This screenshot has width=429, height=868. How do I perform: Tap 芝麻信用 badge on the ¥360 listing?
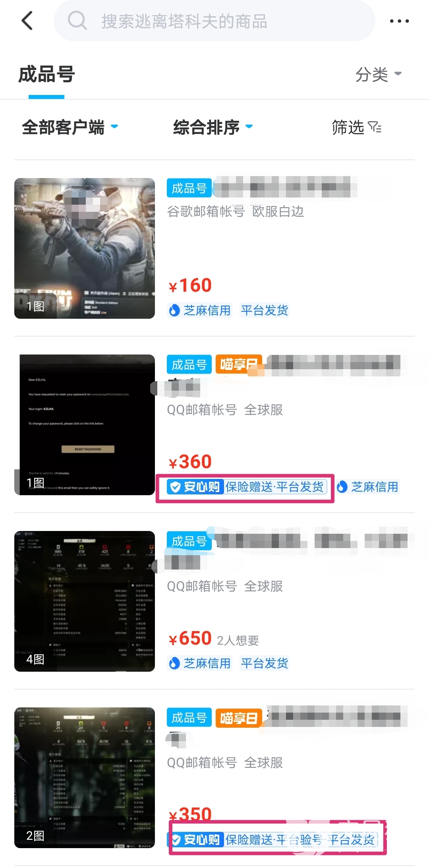pyautogui.click(x=367, y=487)
